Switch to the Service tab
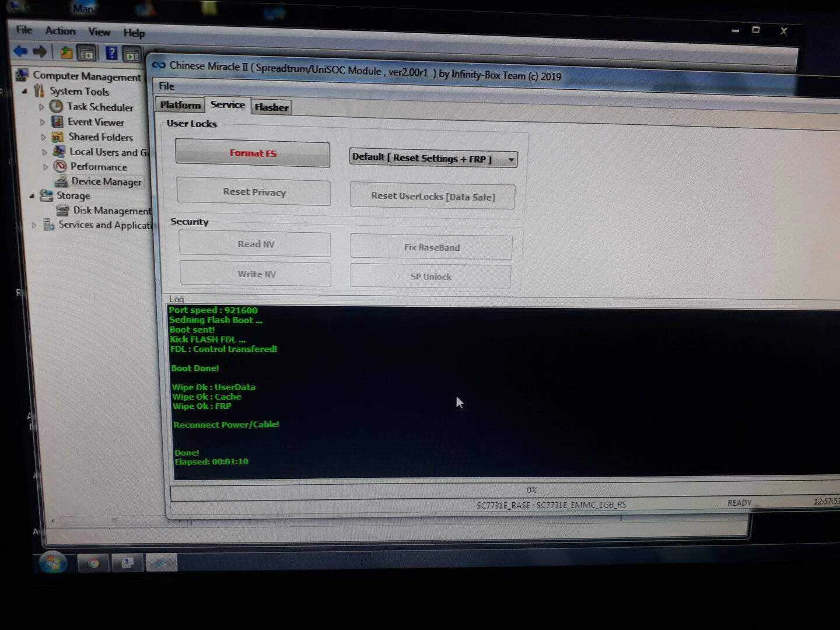840x630 pixels. 228,104
